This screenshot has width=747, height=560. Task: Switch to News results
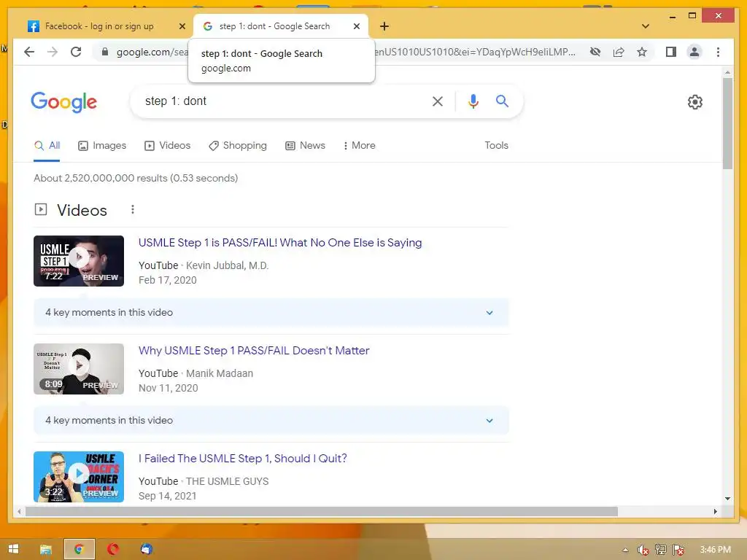coord(305,146)
